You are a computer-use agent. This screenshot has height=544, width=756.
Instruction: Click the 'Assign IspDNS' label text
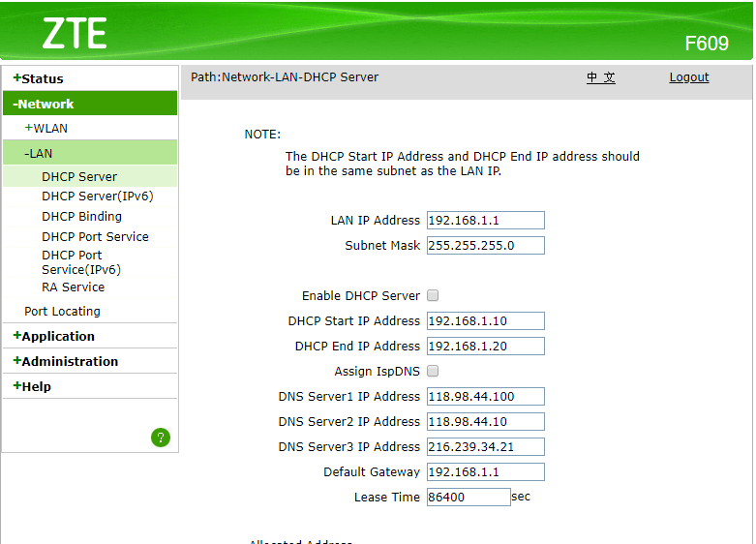(x=378, y=372)
